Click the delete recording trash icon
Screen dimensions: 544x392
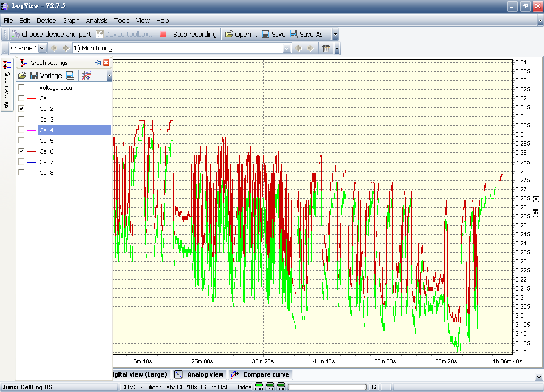pos(326,48)
